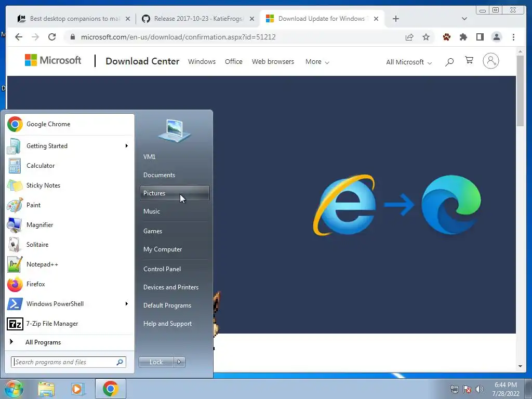Expand Getting Started submenu arrow

tap(127, 146)
